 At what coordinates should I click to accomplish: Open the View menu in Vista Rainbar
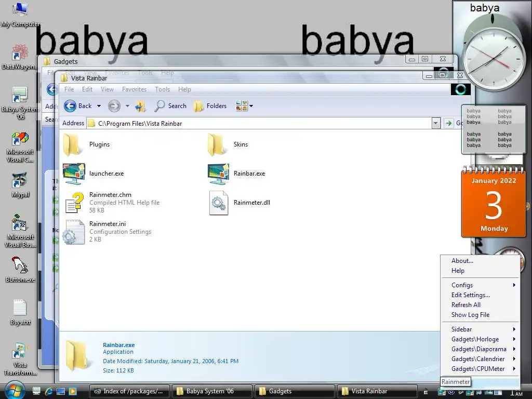(107, 89)
